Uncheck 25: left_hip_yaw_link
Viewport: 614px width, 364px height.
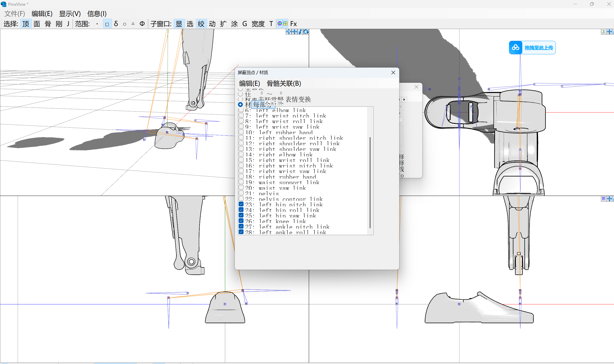[x=241, y=215]
